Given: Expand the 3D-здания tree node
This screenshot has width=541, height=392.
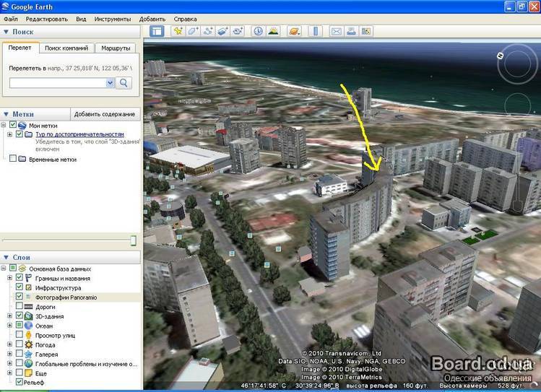Looking at the screenshot, I should pyautogui.click(x=9, y=315).
